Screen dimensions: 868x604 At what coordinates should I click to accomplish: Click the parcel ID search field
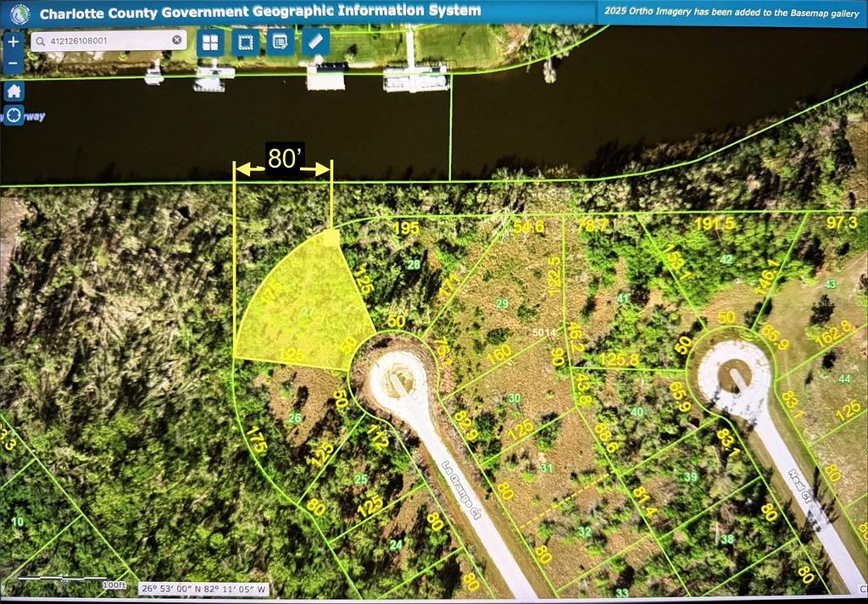pos(106,41)
